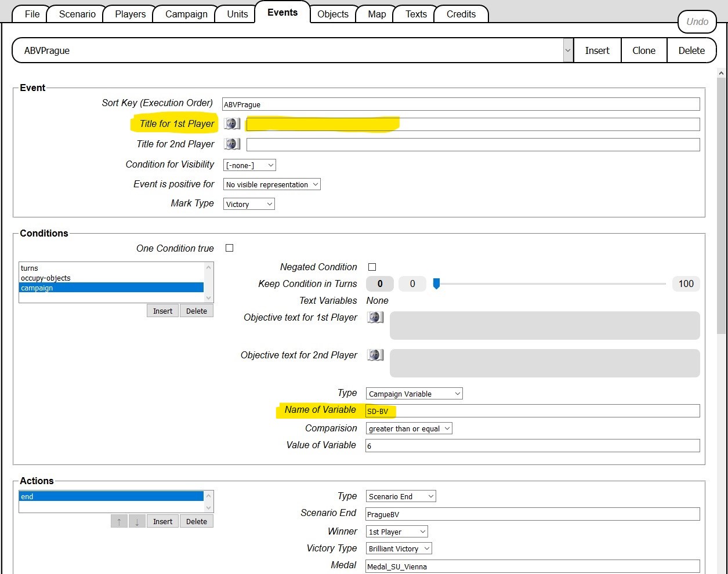Select the campaign condition in list
The image size is (728, 574).
[x=111, y=288]
